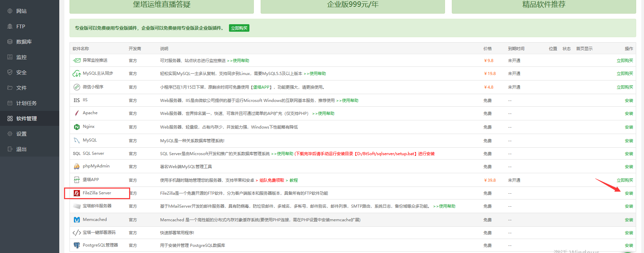Click the SQL Server icon

pyautogui.click(x=77, y=153)
